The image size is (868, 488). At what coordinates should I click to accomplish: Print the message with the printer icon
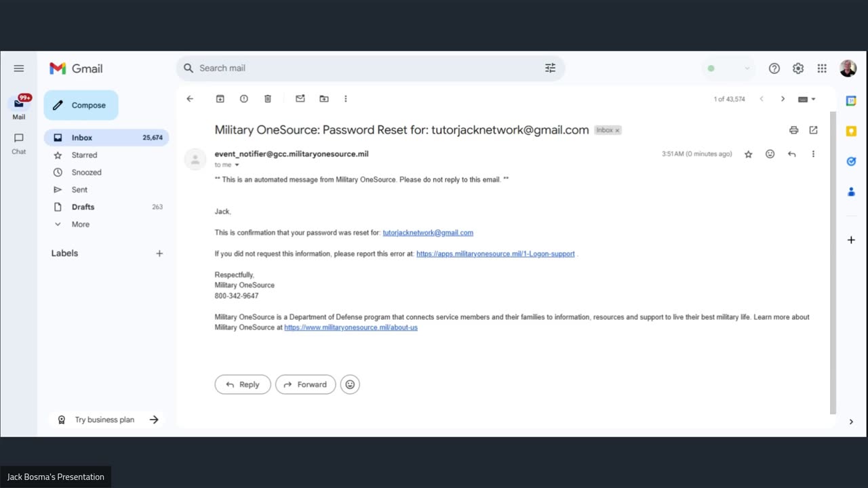(x=793, y=130)
